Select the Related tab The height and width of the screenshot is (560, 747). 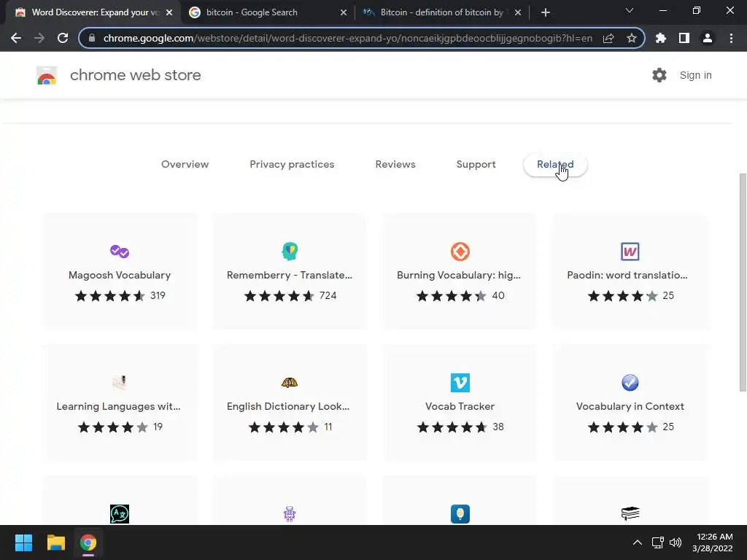555,165
